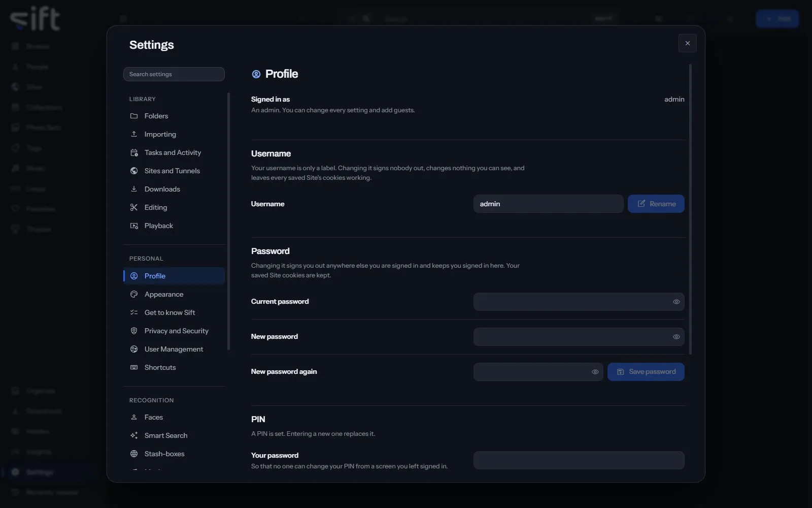Screen dimensions: 812x508
Task: Select Profile in the Personal section
Action: pos(174,276)
